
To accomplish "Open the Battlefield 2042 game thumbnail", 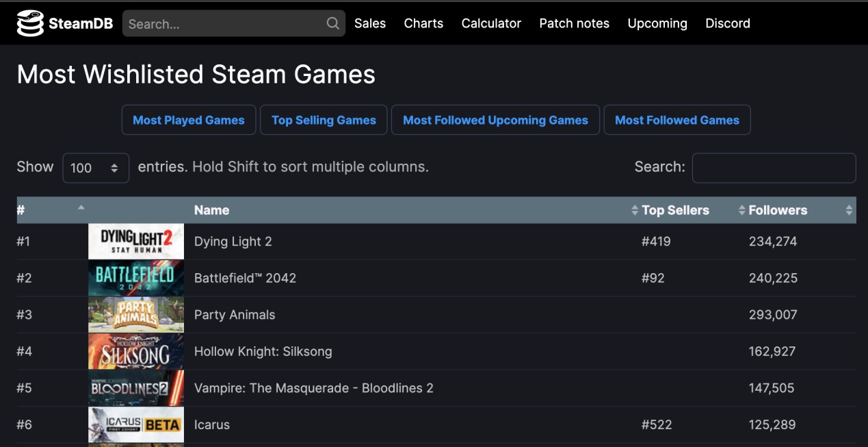I will pos(136,278).
